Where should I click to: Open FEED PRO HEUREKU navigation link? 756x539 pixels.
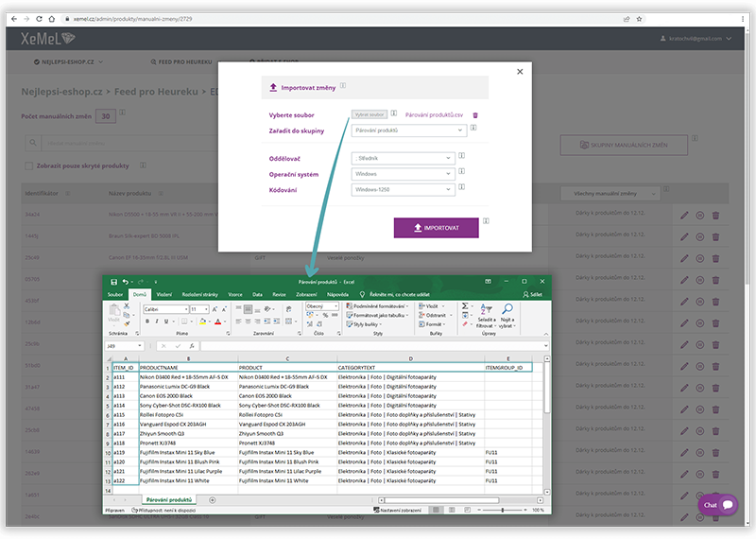[181, 61]
